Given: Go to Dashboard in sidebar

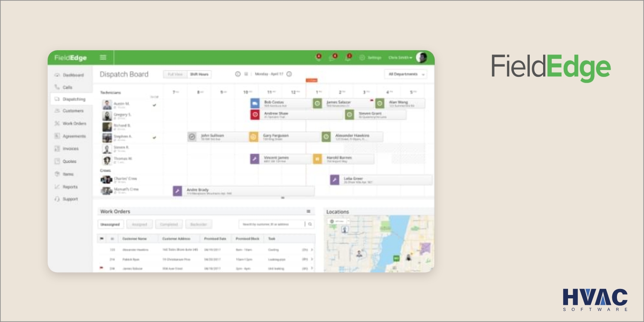Looking at the screenshot, I should [69, 75].
